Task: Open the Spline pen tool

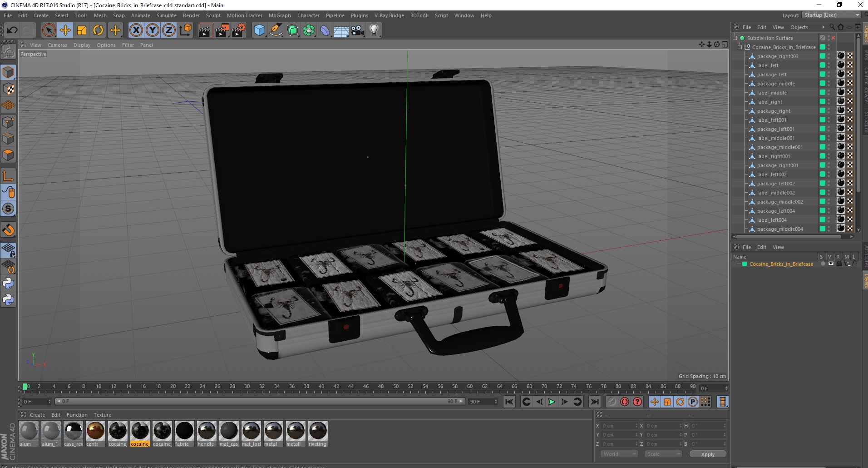Action: 276,30
